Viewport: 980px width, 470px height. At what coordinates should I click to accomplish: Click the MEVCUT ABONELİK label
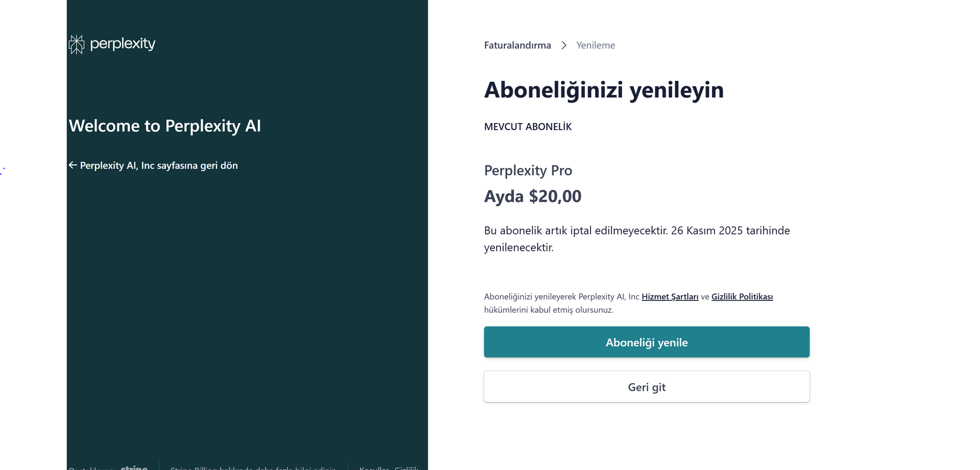(527, 127)
